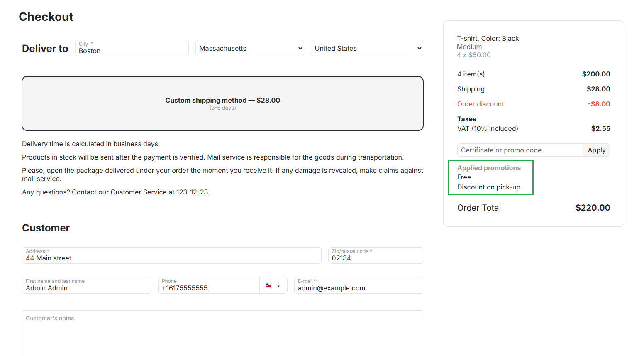This screenshot has height=356, width=644.
Task: Click the Medium size text under T-shirt
Action: point(469,47)
